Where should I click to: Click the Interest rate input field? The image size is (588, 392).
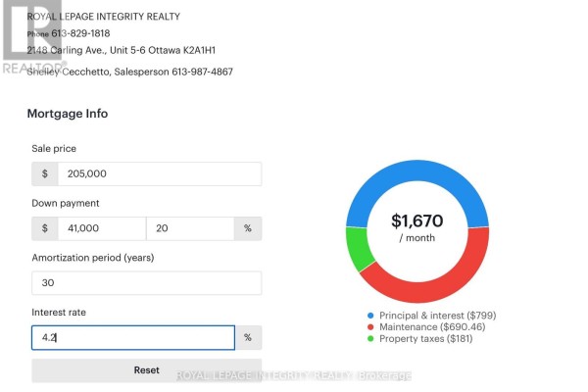click(133, 337)
